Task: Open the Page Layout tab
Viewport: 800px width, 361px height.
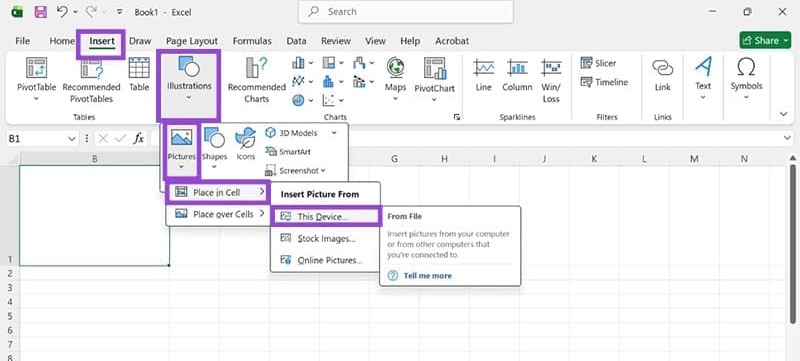Action: pos(192,41)
